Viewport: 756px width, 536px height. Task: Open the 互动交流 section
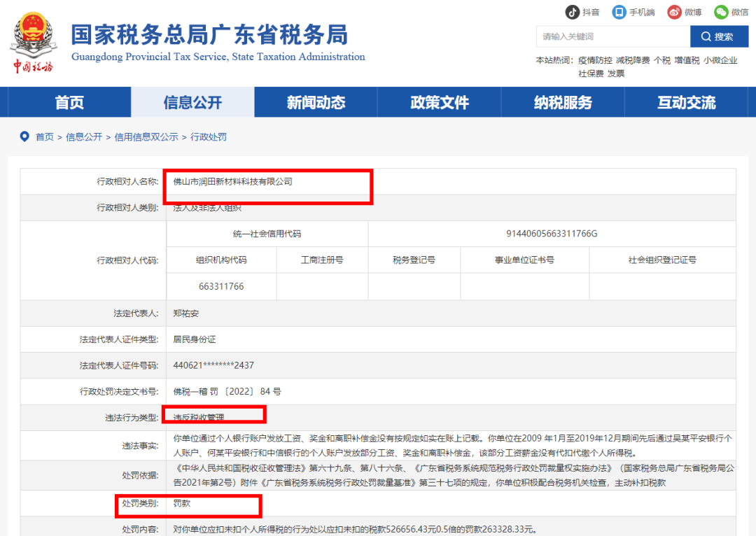687,102
